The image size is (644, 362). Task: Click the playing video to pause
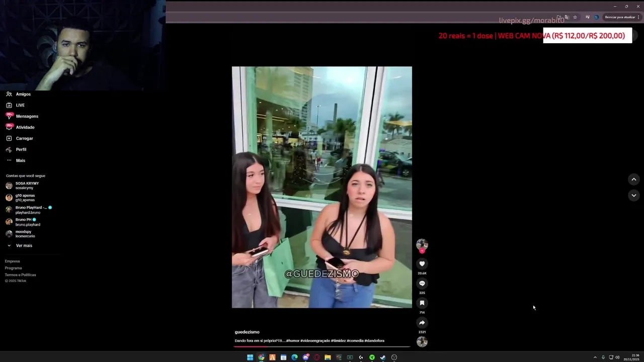tap(322, 187)
